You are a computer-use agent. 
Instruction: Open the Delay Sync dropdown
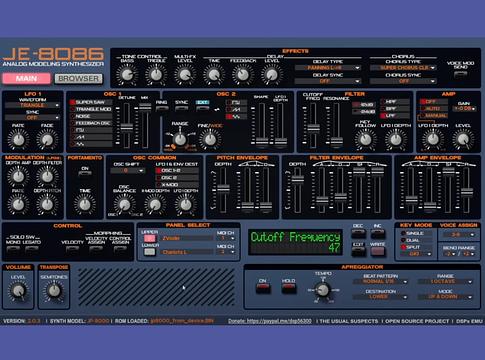(x=328, y=81)
